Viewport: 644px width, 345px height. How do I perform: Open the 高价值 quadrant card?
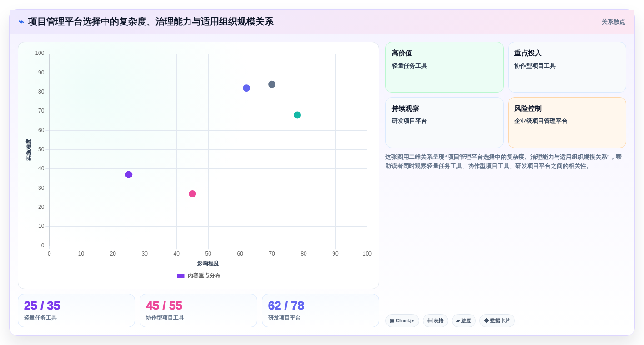point(444,67)
